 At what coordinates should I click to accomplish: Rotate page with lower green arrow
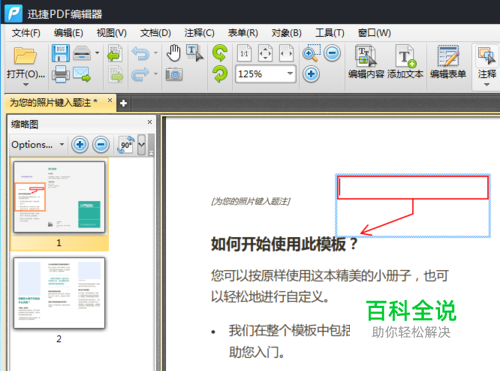(x=220, y=74)
